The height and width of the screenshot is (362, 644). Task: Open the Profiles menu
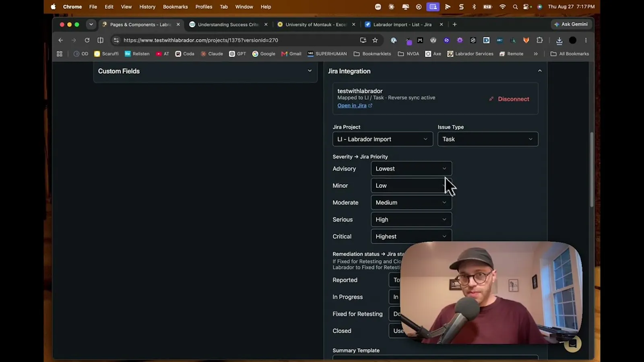click(204, 7)
